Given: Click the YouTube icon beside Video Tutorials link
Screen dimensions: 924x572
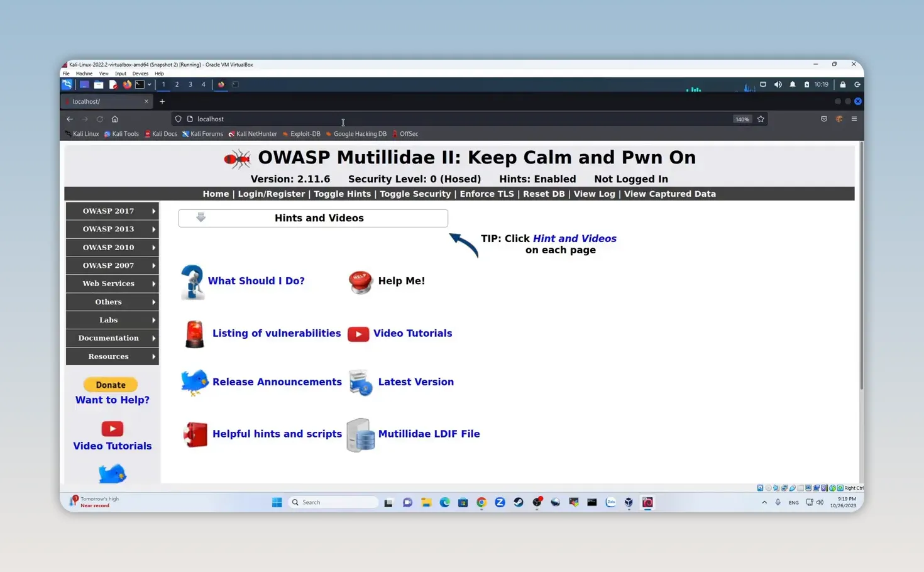Looking at the screenshot, I should tap(358, 334).
